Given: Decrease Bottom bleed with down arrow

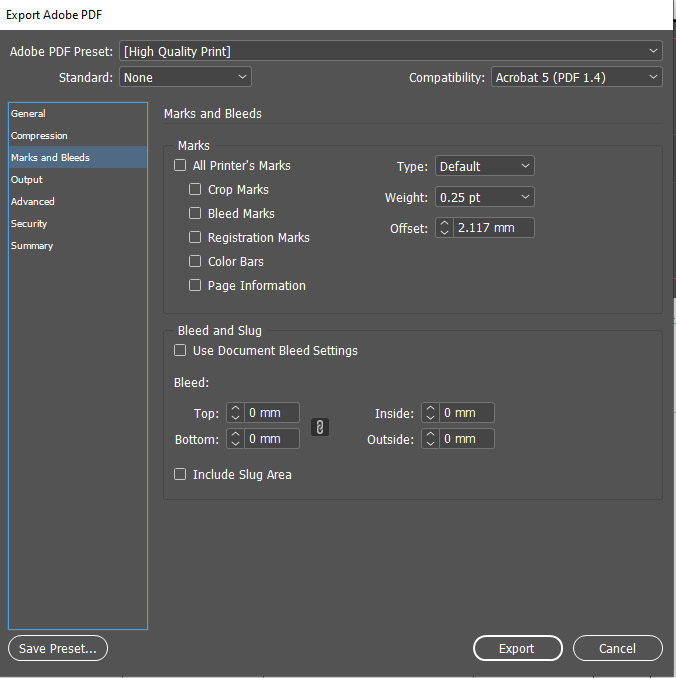Looking at the screenshot, I should [235, 443].
